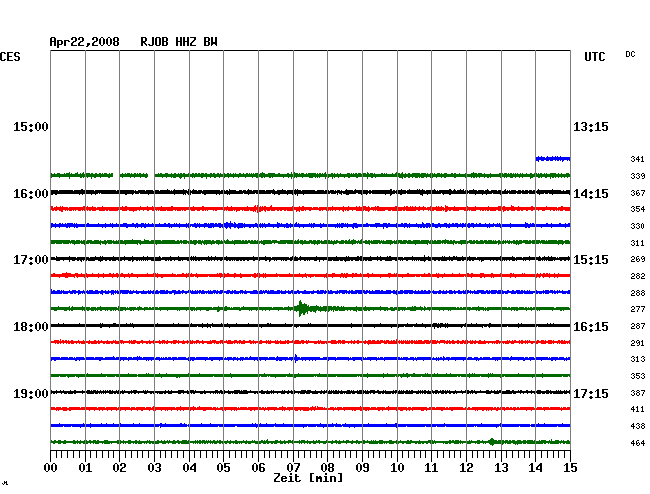Viewport: 650px width, 494px height.
Task: Click minute tick label "06"
Action: coord(258,468)
